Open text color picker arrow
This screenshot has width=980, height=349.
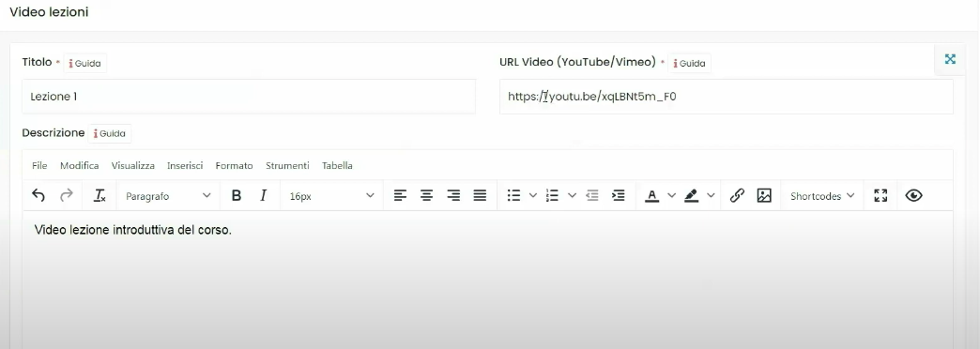pos(672,196)
